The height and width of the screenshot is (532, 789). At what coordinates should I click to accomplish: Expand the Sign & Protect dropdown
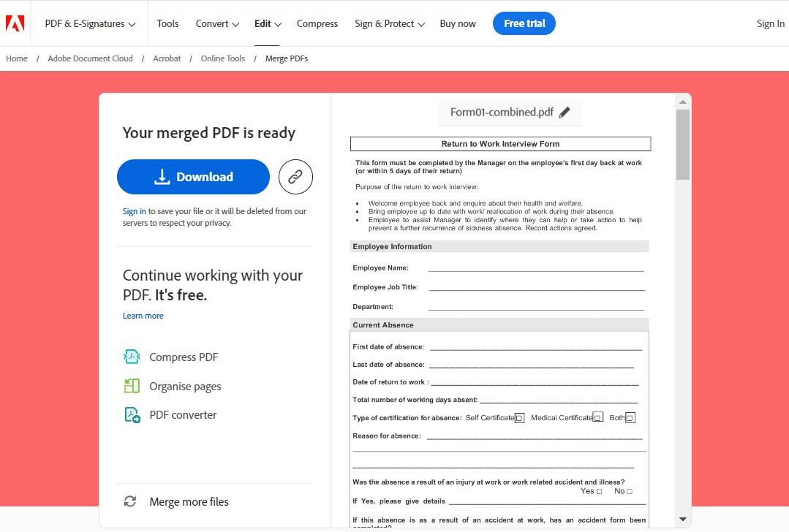click(x=389, y=23)
